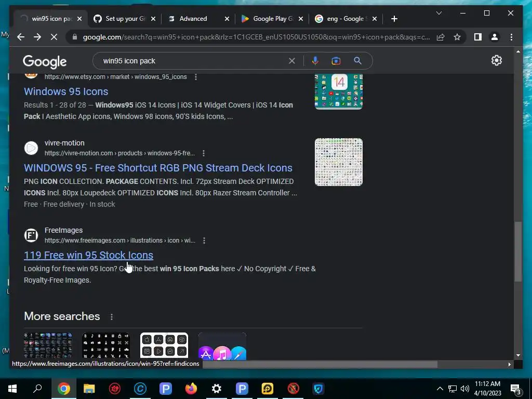The height and width of the screenshot is (399, 532).
Task: Open Google quick settings gear
Action: [x=496, y=60]
